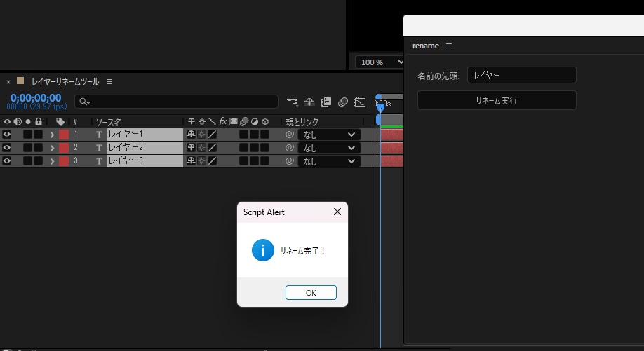Toggle lock switch for レイヤー3
644x351 pixels.
click(38, 160)
